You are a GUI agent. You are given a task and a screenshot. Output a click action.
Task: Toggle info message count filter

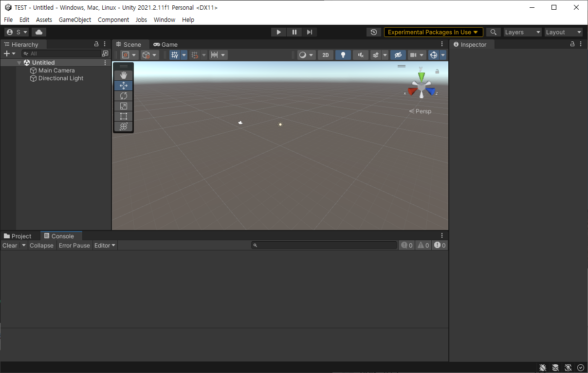(406, 245)
